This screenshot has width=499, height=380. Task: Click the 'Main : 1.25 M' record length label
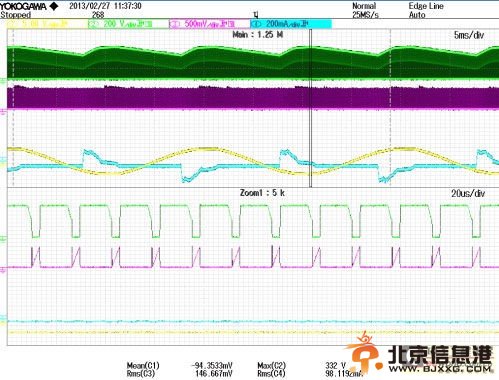point(258,34)
